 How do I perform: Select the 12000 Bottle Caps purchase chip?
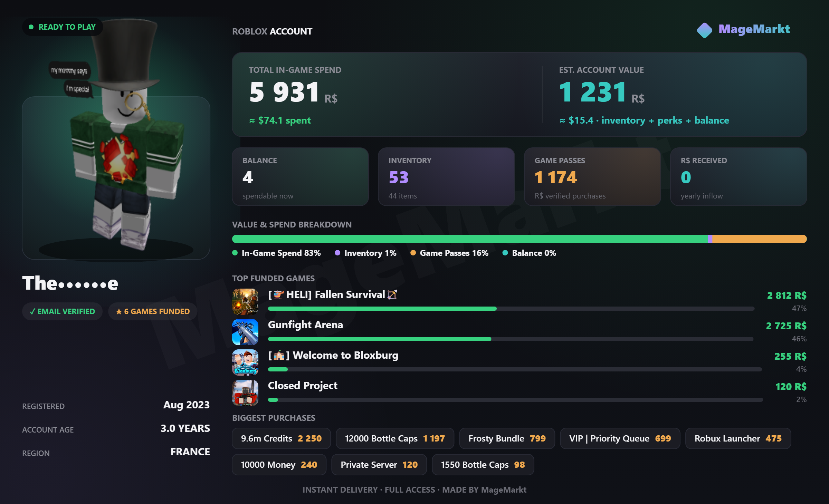point(395,438)
